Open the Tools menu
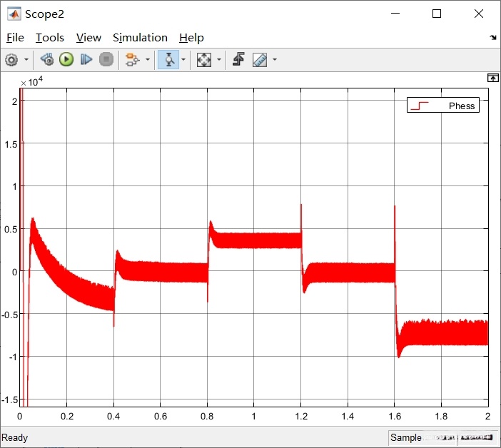The height and width of the screenshot is (448, 501). pos(49,38)
